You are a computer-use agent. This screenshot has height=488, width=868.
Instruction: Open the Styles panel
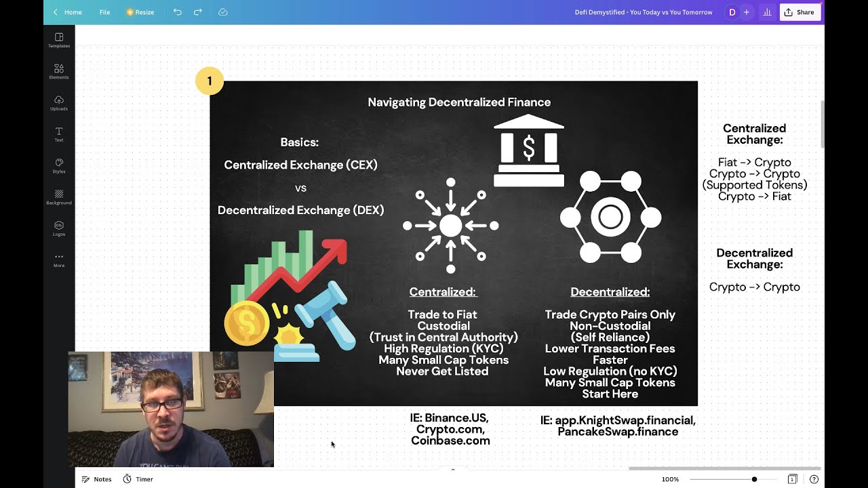tap(59, 166)
